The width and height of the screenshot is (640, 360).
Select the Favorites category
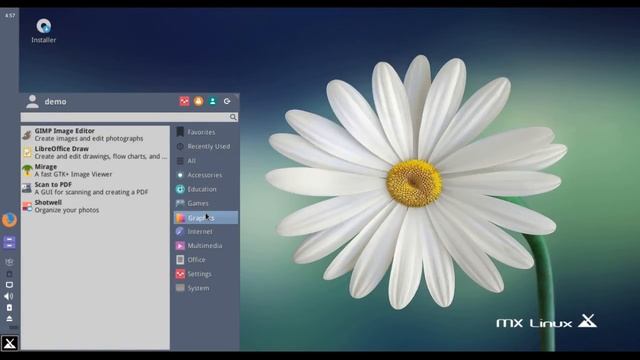click(x=206, y=132)
